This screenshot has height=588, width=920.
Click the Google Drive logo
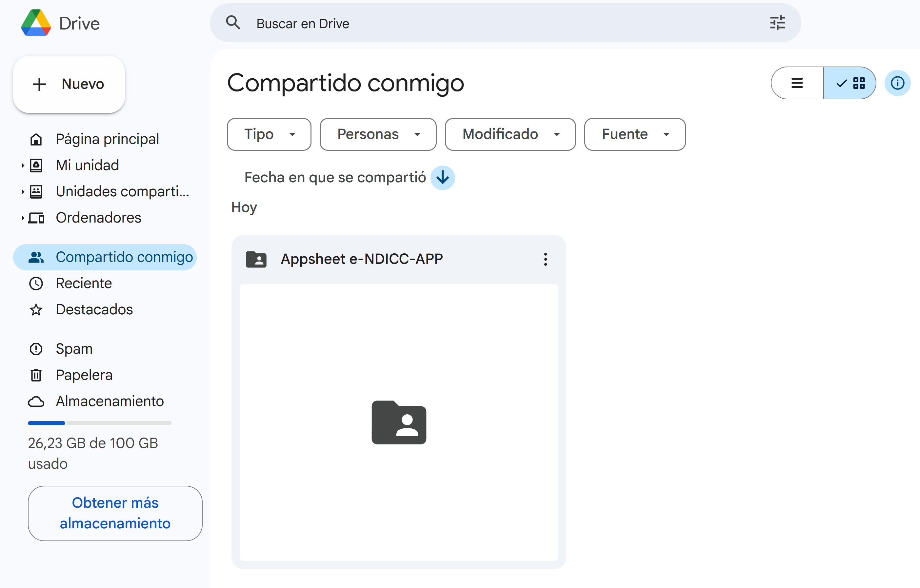(x=36, y=23)
